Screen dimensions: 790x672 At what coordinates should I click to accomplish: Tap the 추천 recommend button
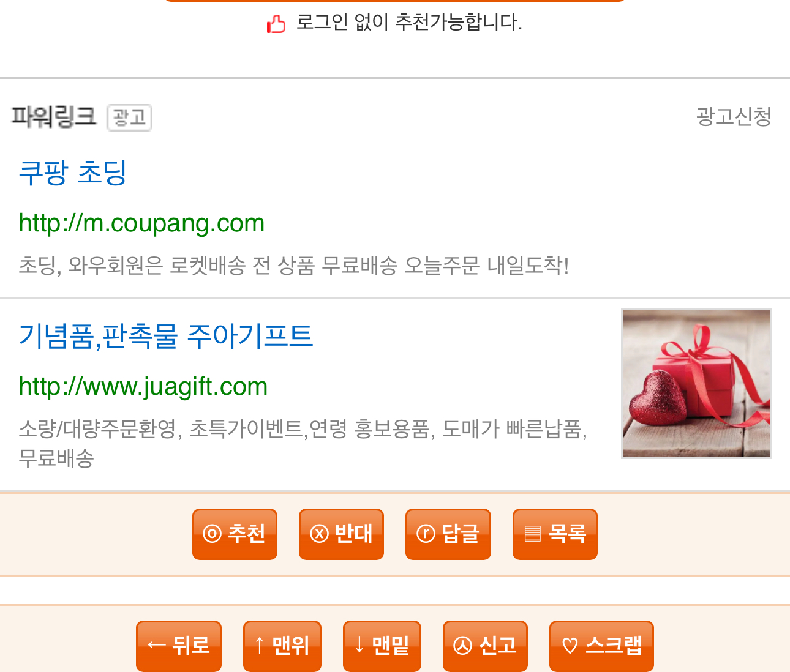coord(235,534)
